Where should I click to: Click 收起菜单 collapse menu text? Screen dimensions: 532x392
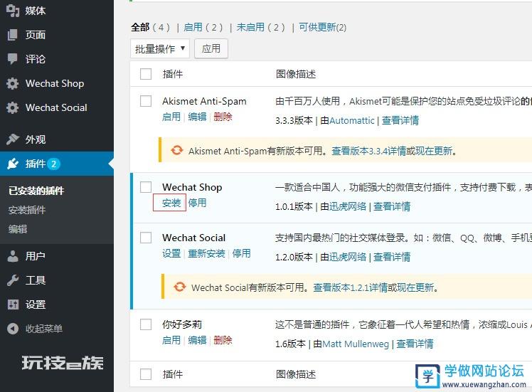tap(44, 329)
